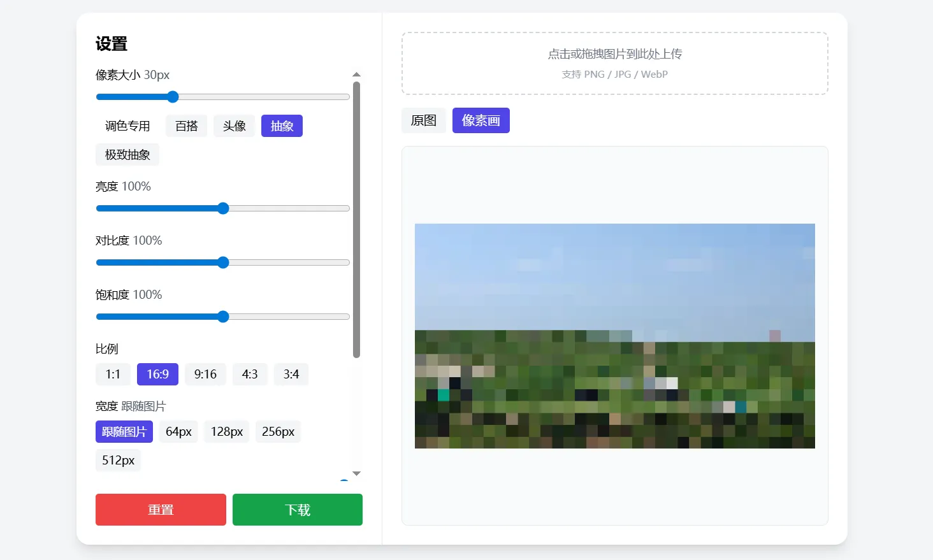The height and width of the screenshot is (560, 933).
Task: Select the 1:1 aspect ratio
Action: point(113,374)
